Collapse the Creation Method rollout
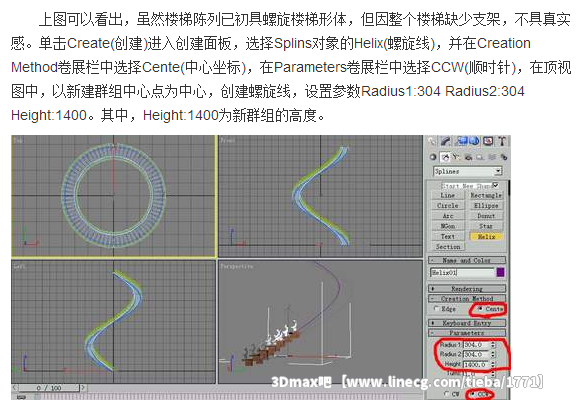The width and height of the screenshot is (583, 401). click(x=467, y=298)
